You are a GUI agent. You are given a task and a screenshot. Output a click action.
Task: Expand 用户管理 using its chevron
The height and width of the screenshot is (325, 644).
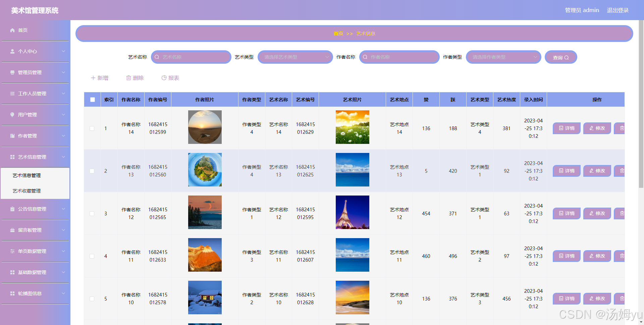(63, 115)
